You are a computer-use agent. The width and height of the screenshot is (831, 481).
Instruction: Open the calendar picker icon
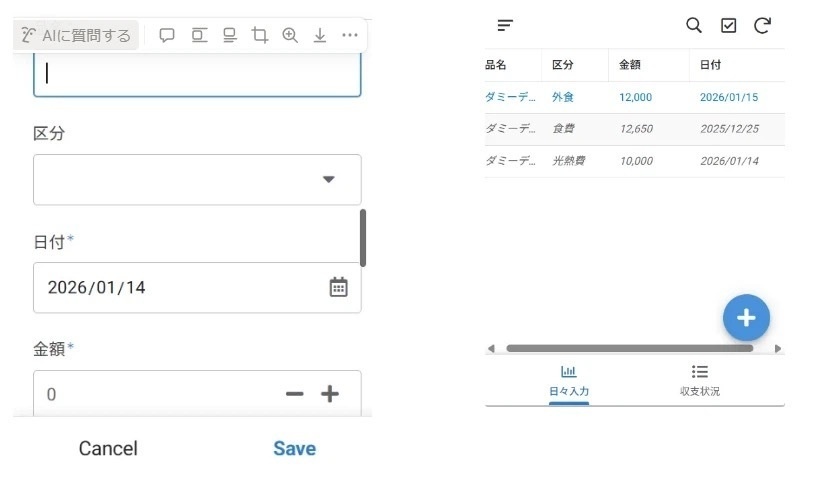click(339, 287)
